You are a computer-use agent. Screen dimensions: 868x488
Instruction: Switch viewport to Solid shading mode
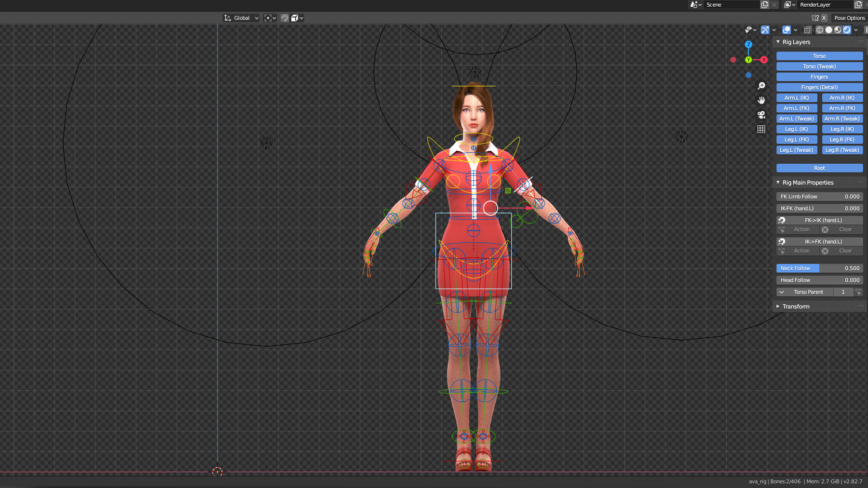click(x=829, y=30)
